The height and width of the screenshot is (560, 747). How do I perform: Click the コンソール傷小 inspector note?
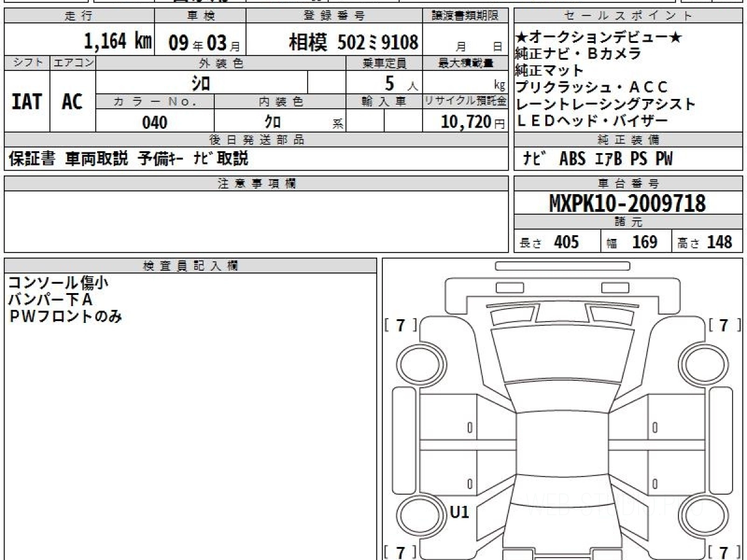(58, 283)
